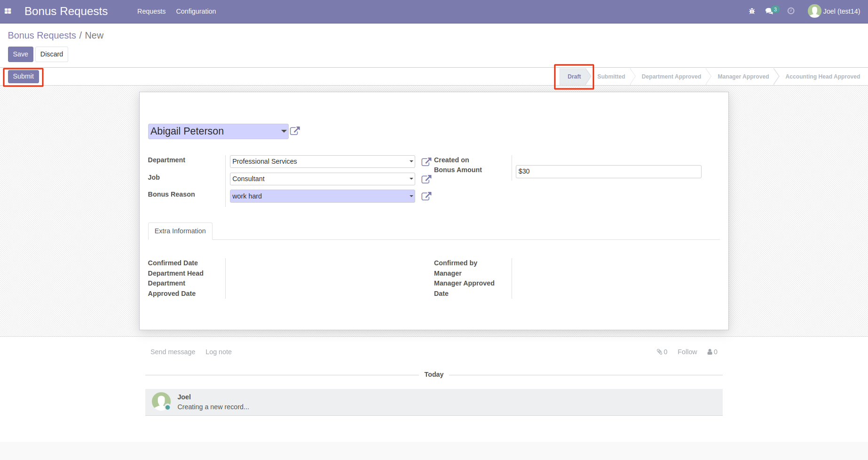
Task: Open external link for Consultant job
Action: click(426, 179)
